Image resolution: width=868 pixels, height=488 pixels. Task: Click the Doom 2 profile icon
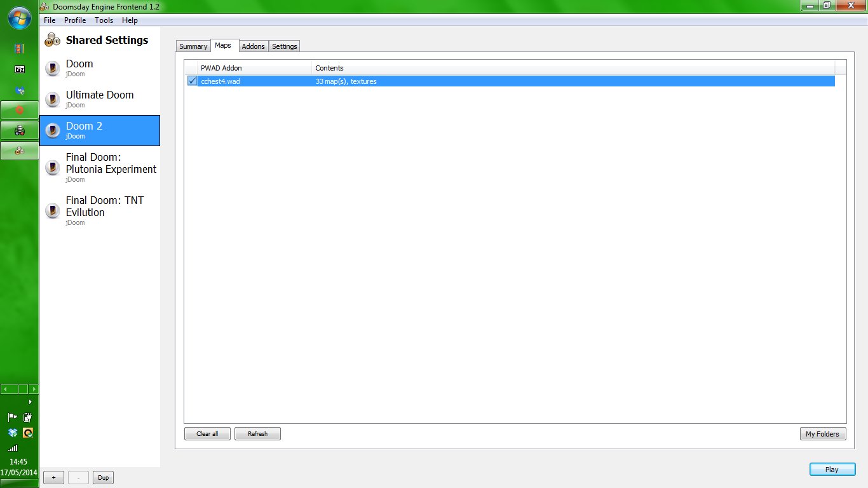pos(53,131)
